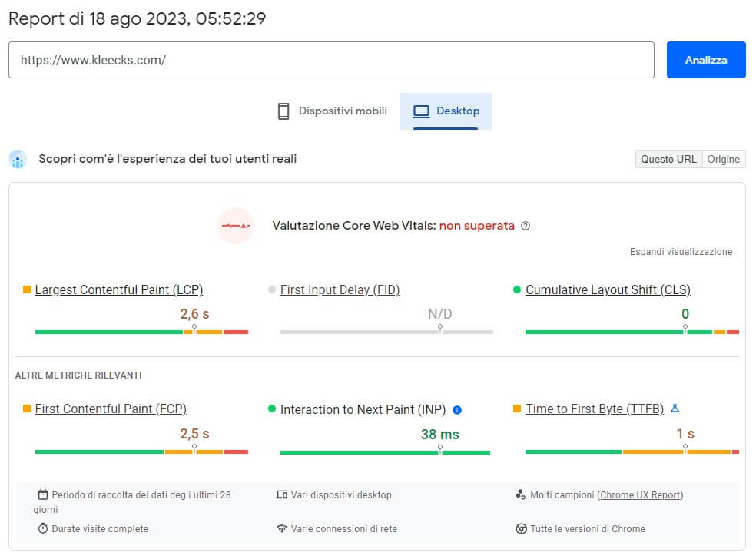The image size is (756, 559).
Task: Open First Contentful Paint (FCP) link
Action: (x=111, y=408)
